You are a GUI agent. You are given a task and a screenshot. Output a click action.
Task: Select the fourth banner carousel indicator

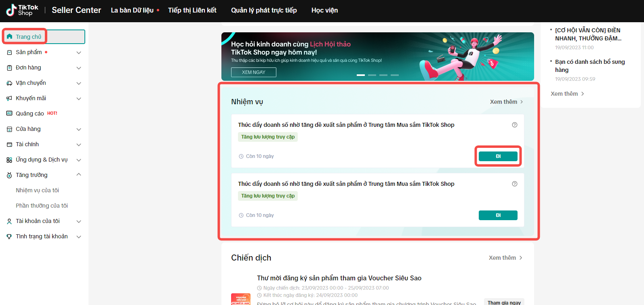[x=395, y=75]
